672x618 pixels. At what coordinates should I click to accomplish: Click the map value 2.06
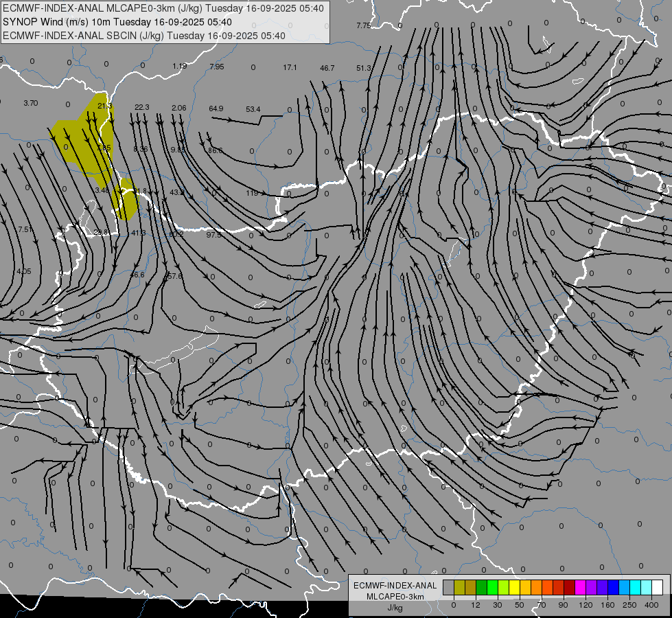coord(178,108)
